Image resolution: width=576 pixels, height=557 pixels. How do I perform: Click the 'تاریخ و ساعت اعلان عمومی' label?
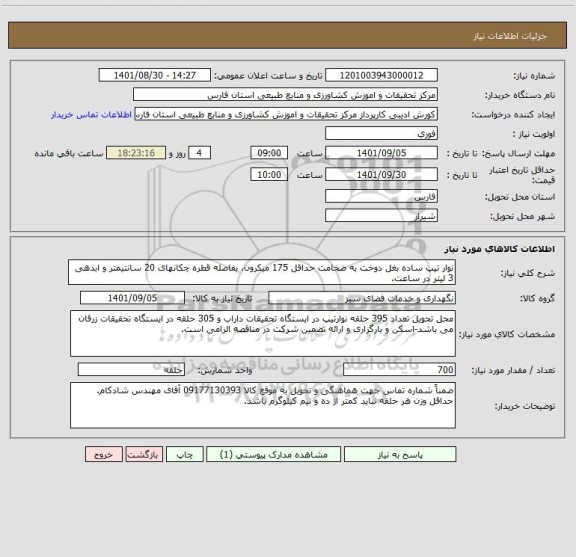pos(269,76)
